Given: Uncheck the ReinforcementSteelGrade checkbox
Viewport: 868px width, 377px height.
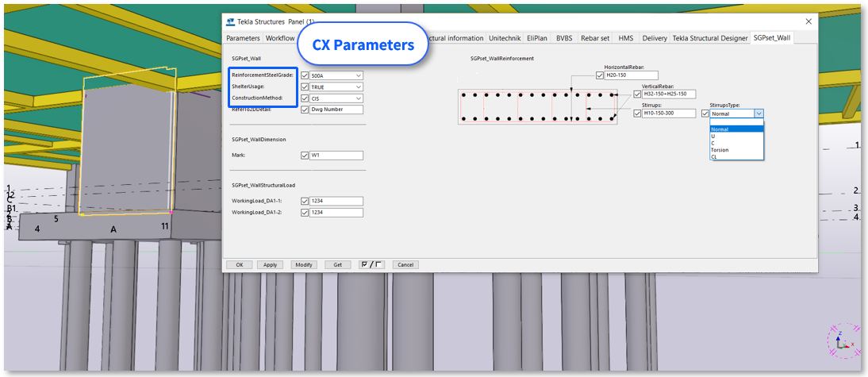Looking at the screenshot, I should point(305,75).
